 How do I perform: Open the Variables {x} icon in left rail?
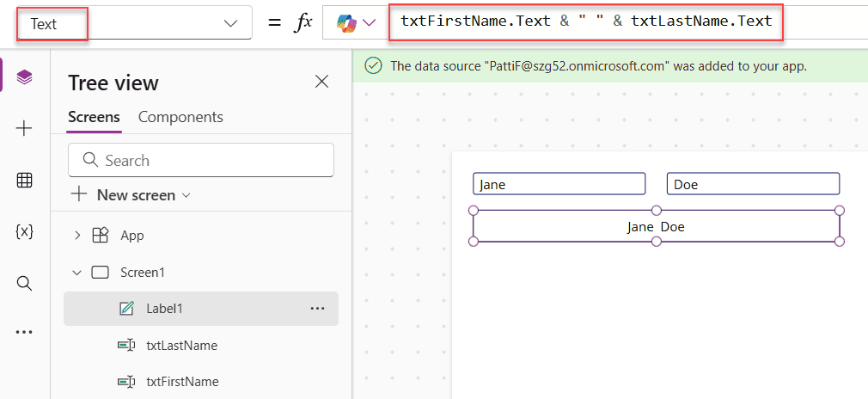coord(24,232)
